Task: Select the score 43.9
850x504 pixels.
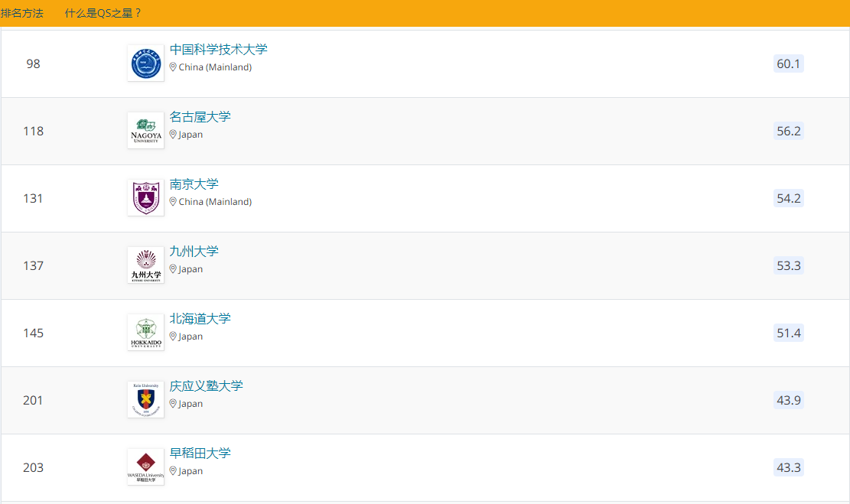Action: pos(788,399)
